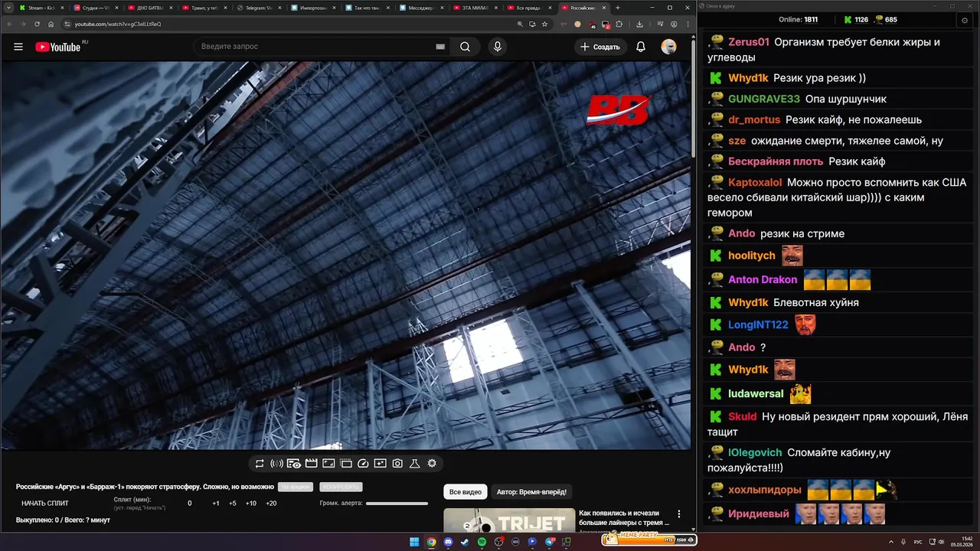The height and width of the screenshot is (551, 980).
Task: Open the TRIJET video thumbnail
Action: [509, 520]
